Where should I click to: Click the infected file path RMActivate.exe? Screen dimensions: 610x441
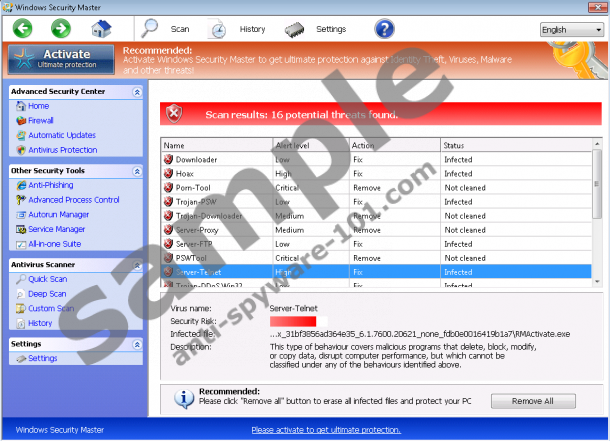pos(420,334)
